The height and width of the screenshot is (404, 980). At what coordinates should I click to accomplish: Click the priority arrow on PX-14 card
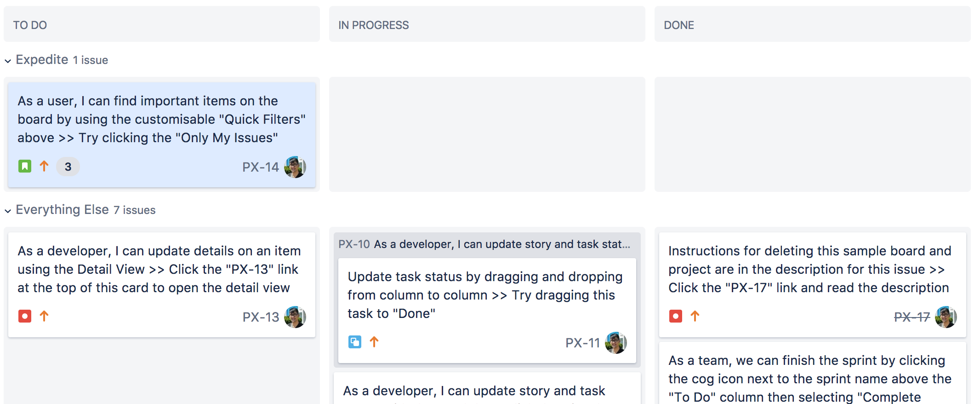pos(44,166)
